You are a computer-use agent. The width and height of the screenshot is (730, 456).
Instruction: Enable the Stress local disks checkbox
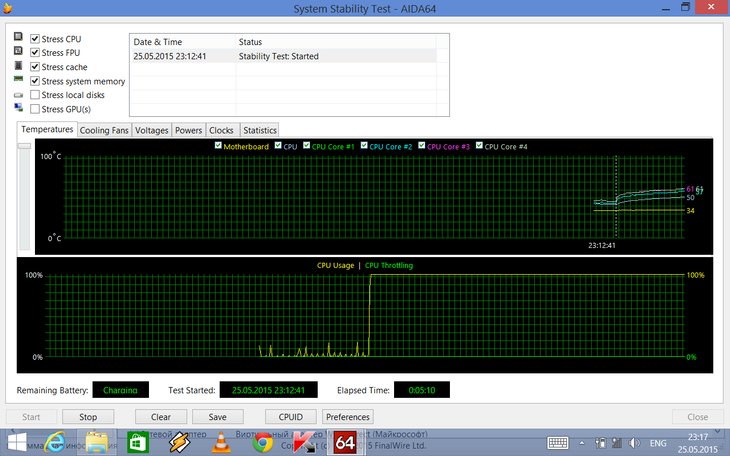tap(35, 95)
